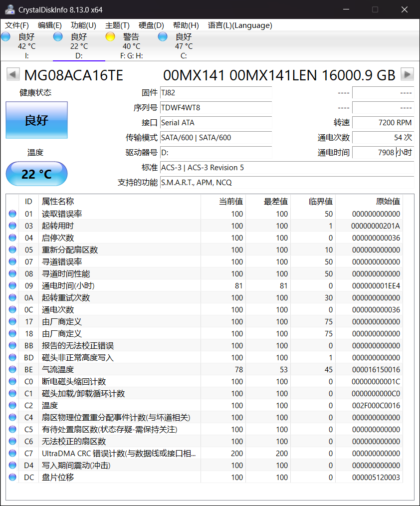The image size is (420, 506).
Task: Select the C: drive status orb at 47 °C
Action: pos(163,36)
